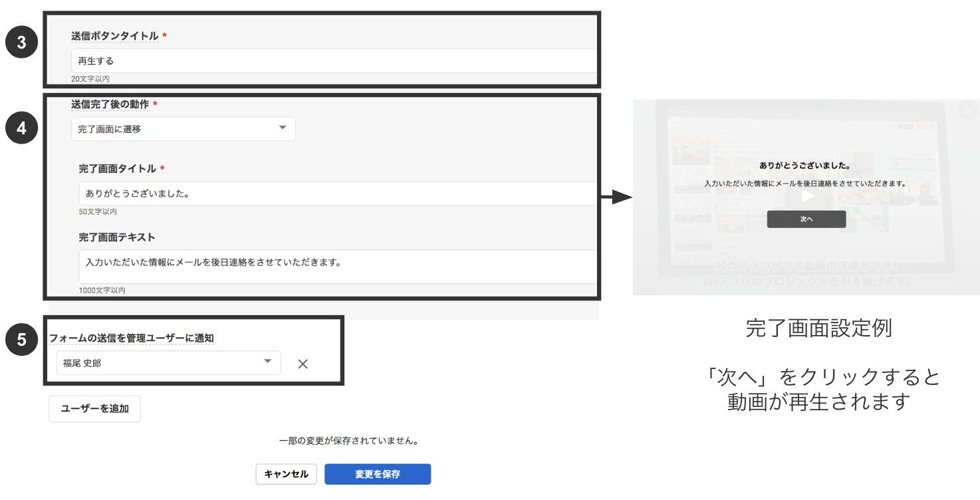The image size is (980, 500).
Task: Click the キャンセル button
Action: pyautogui.click(x=287, y=474)
